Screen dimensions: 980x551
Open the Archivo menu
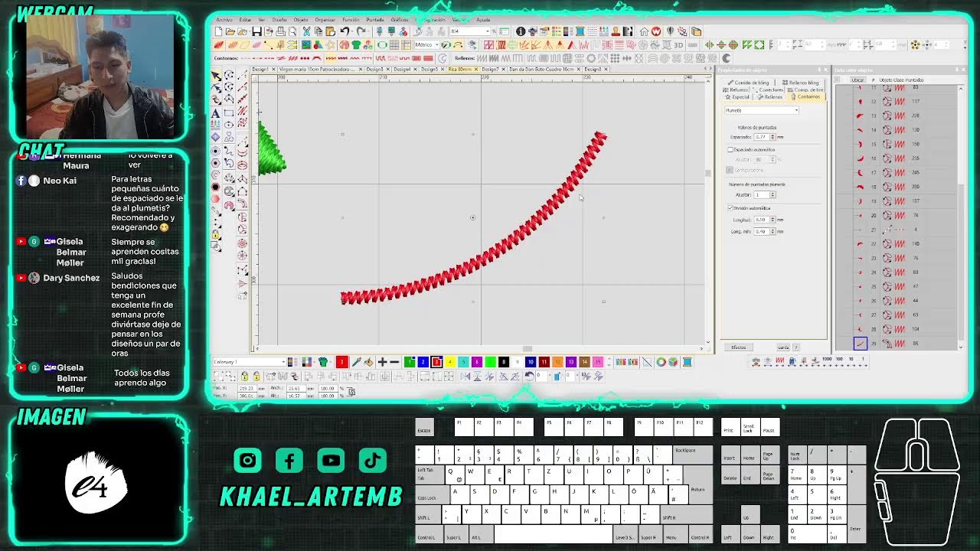224,19
